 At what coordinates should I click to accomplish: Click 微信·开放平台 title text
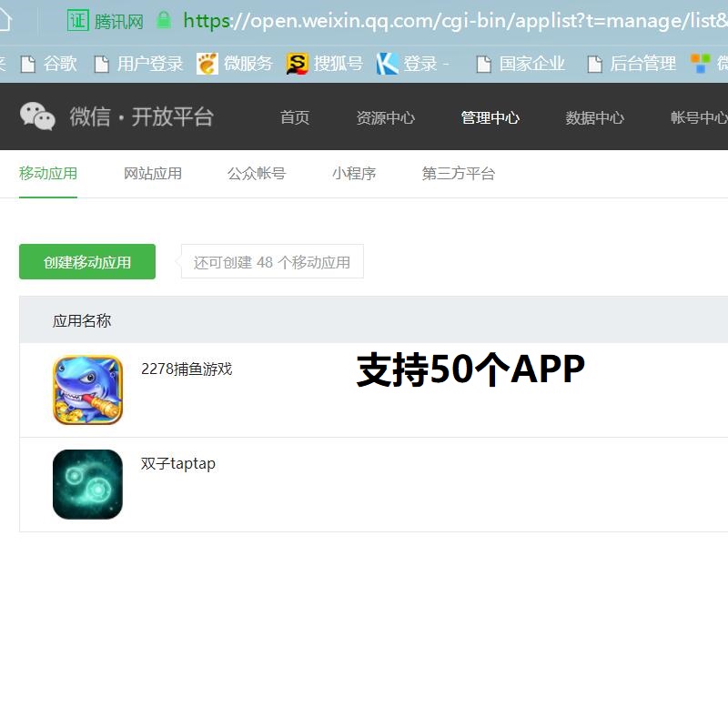[x=142, y=116]
